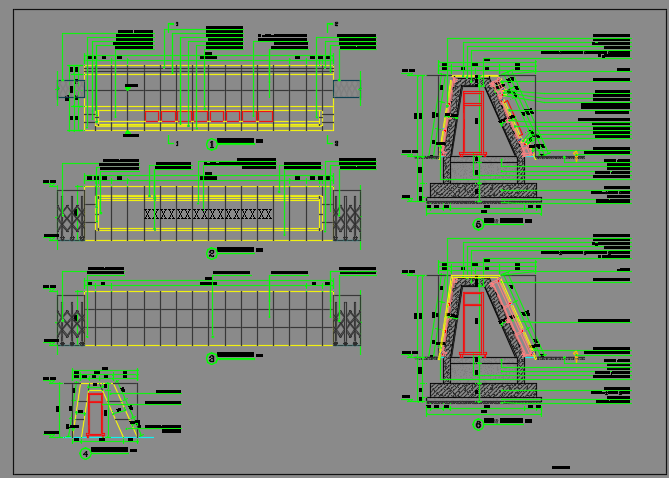Pick the hatched foundation slab under section 5
The height and width of the screenshot is (478, 669).
click(x=483, y=190)
